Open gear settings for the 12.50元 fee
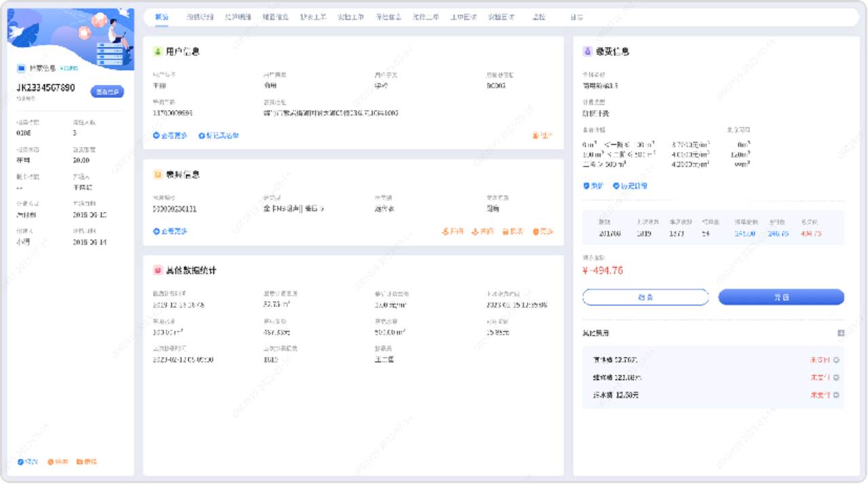The height and width of the screenshot is (484, 868). pos(836,395)
